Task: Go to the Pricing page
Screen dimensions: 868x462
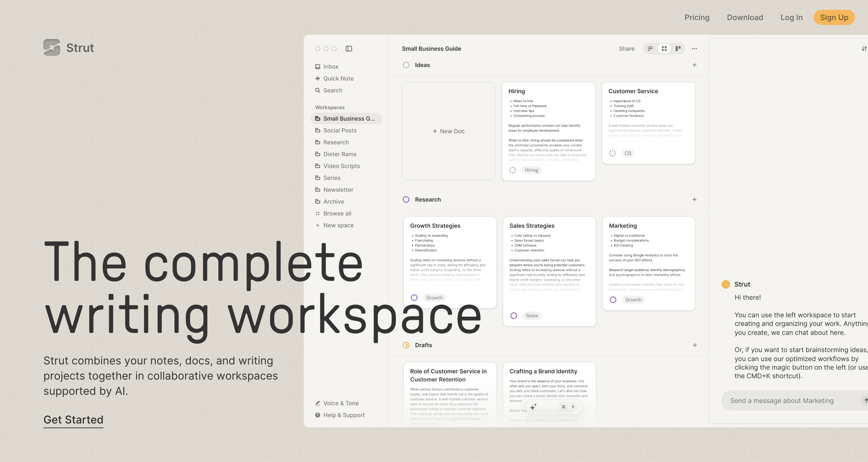Action: tap(697, 17)
